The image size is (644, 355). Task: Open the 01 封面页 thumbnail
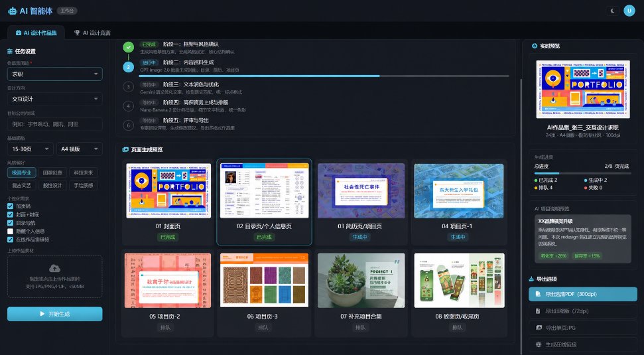point(168,190)
